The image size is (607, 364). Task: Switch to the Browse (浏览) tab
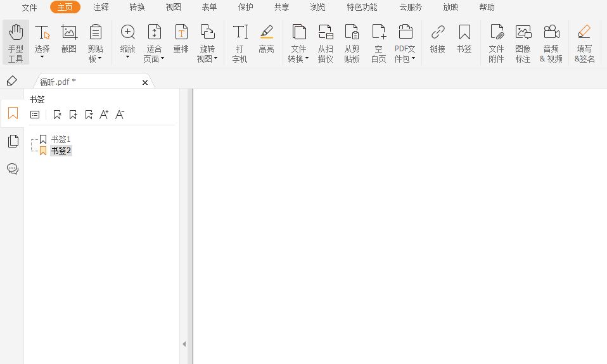317,8
